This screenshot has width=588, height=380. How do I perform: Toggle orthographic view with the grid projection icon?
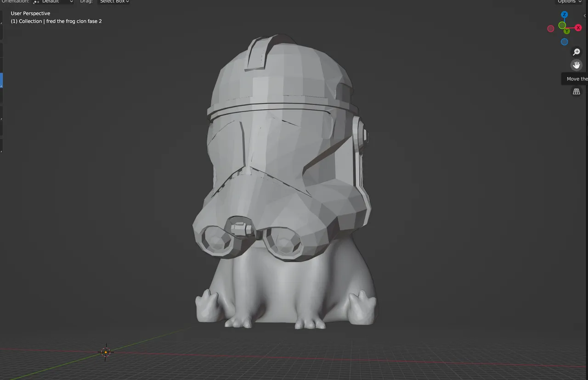coord(577,91)
